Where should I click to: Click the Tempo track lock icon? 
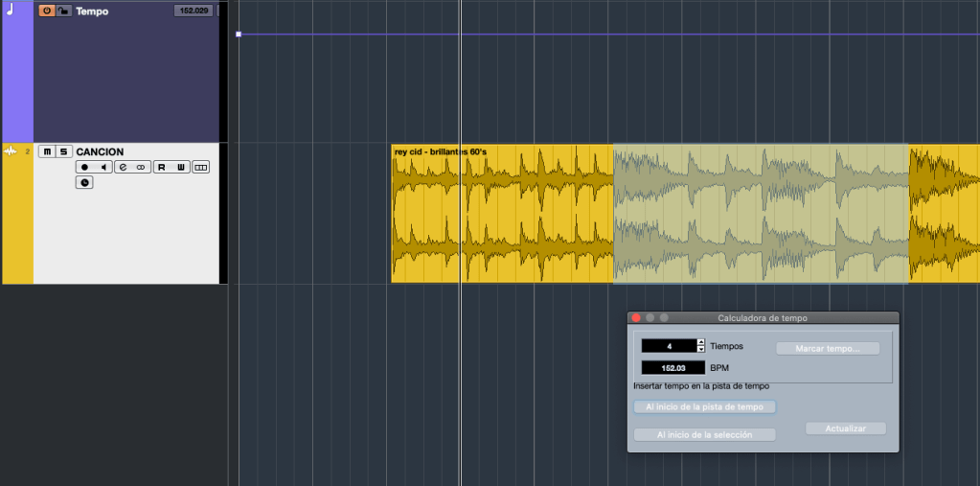click(63, 11)
